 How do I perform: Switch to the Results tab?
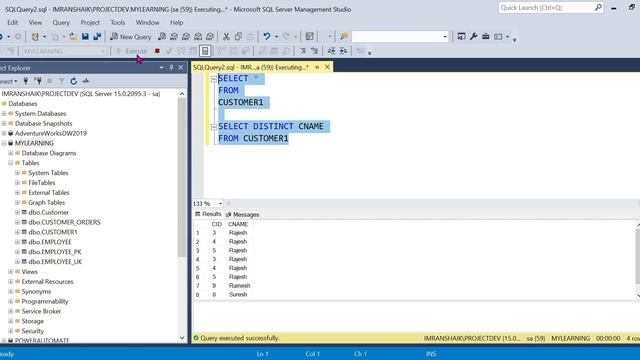coord(208,214)
